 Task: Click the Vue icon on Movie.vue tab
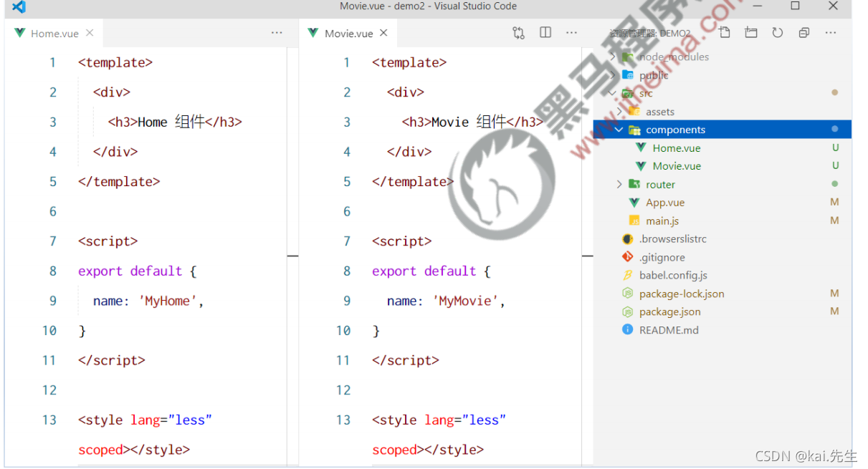pyautogui.click(x=313, y=33)
